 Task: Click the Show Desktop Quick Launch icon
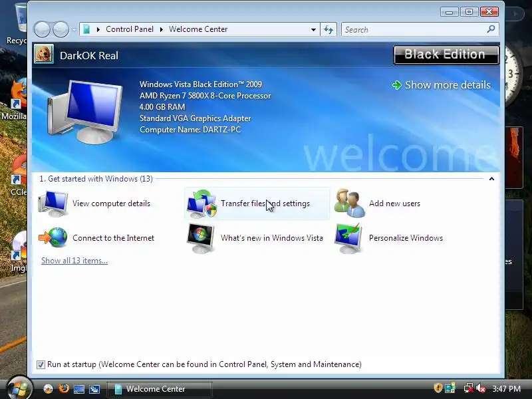click(x=79, y=389)
